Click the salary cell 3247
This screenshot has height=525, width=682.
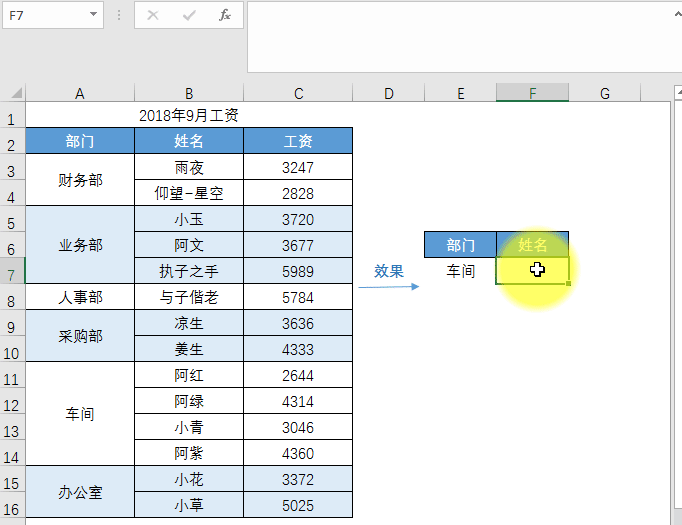[x=298, y=167]
